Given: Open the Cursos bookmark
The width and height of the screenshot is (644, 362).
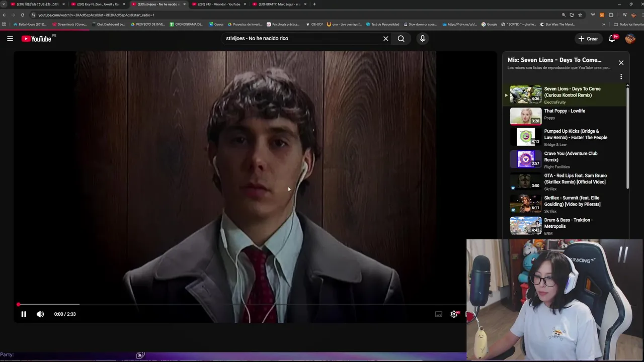Looking at the screenshot, I should (x=216, y=24).
